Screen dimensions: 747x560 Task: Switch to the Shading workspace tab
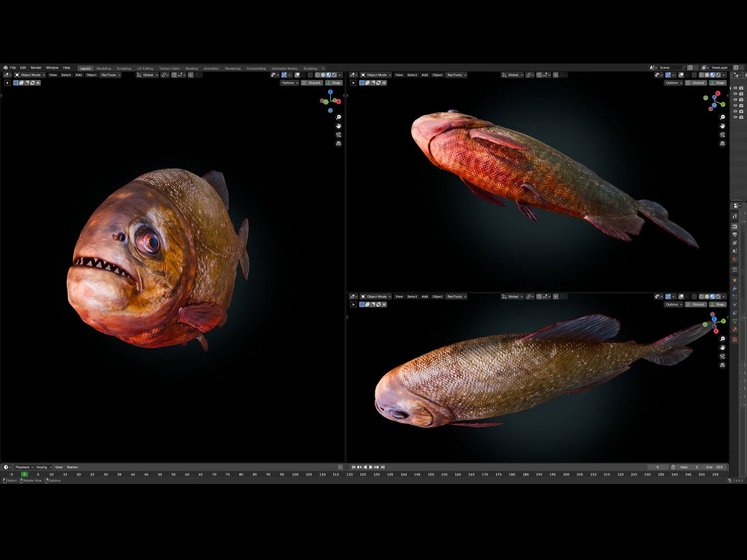[191, 69]
